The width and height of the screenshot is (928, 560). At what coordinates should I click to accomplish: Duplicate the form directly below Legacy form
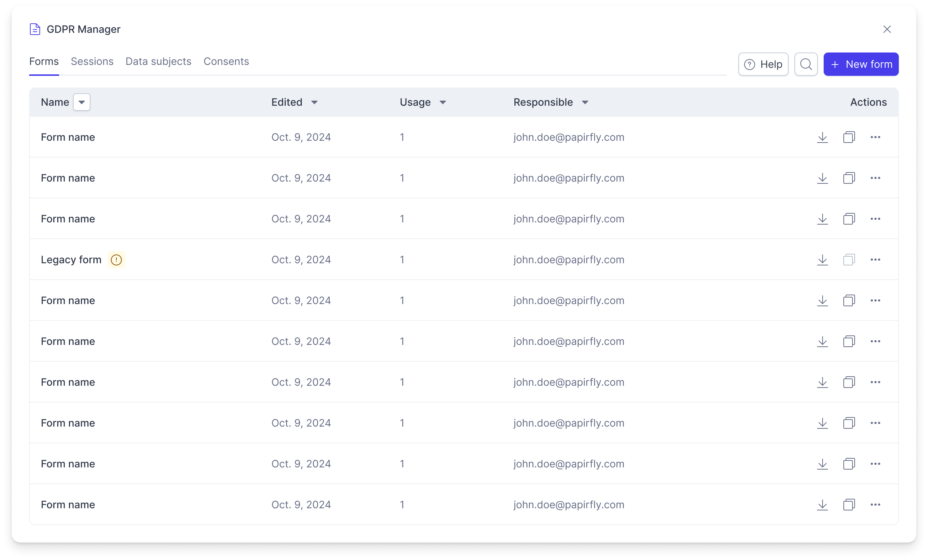849,301
